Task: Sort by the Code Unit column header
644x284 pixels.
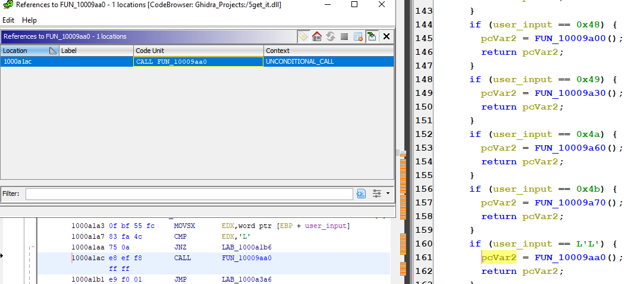Action: (x=199, y=51)
